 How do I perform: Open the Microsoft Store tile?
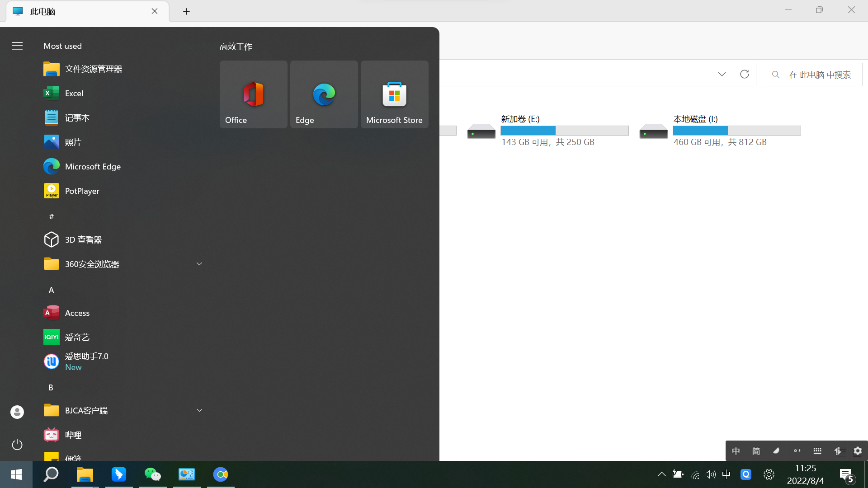point(394,94)
